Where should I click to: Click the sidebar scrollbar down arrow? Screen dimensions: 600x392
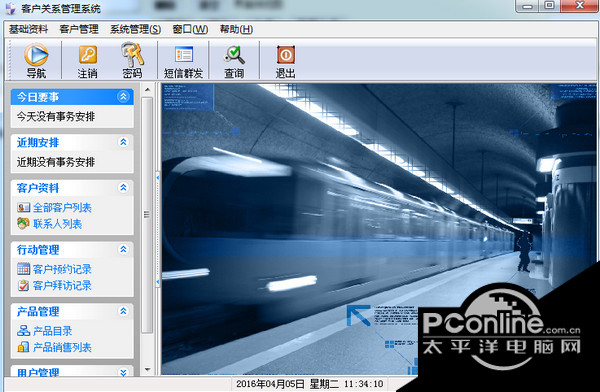pyautogui.click(x=147, y=370)
